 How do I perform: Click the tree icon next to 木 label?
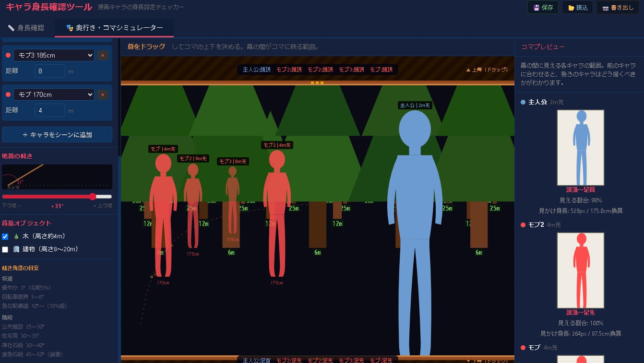pos(16,236)
